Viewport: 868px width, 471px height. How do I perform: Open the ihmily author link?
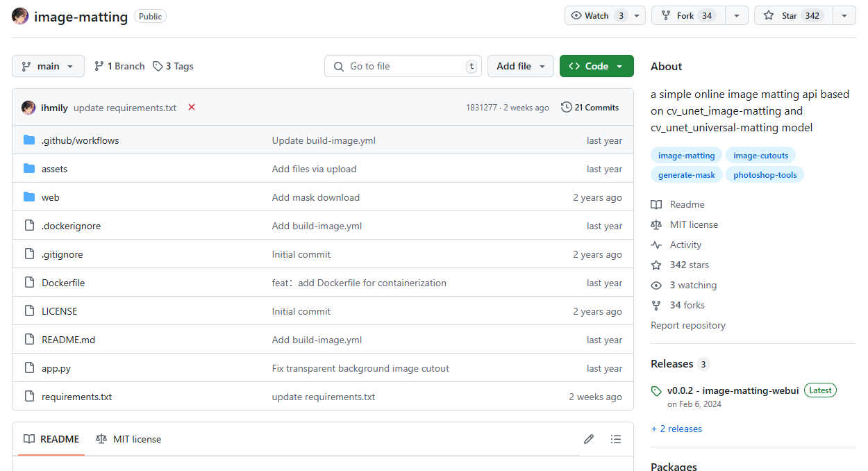coord(55,108)
